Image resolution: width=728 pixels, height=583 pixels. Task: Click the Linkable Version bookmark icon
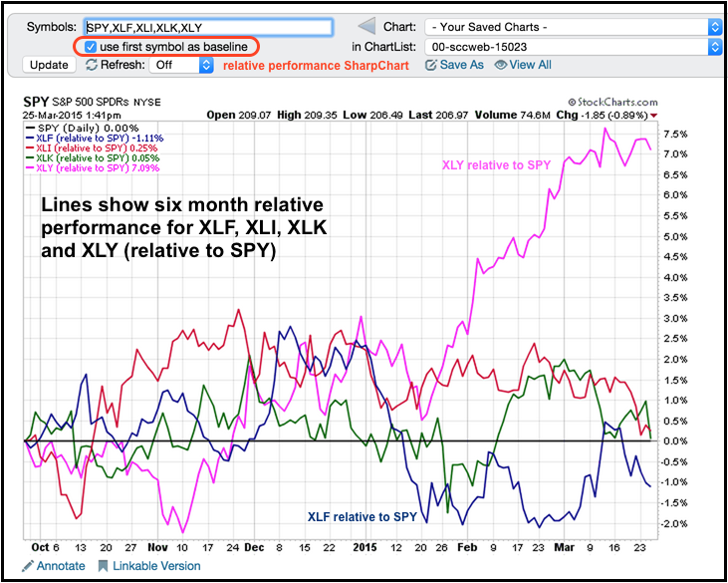point(103,566)
